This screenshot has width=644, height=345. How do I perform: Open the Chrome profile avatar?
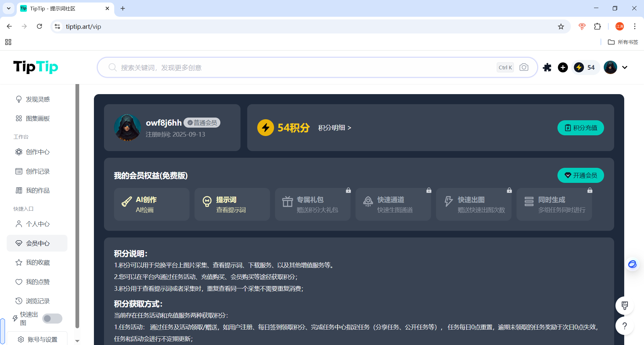pos(620,26)
